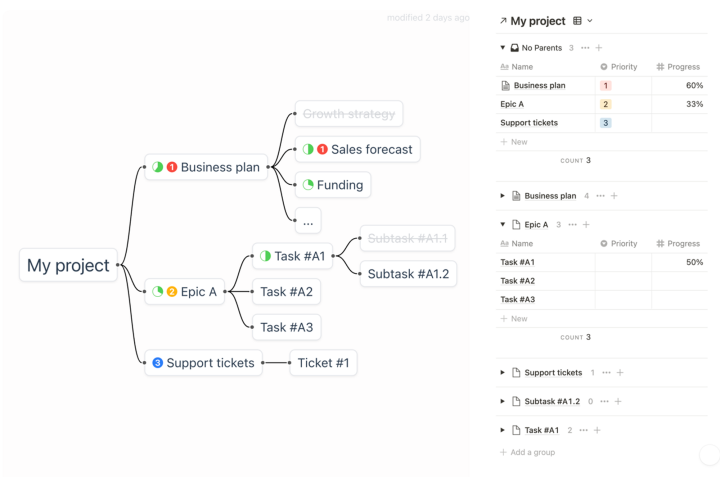Click New row under the Epic A table

tap(514, 319)
